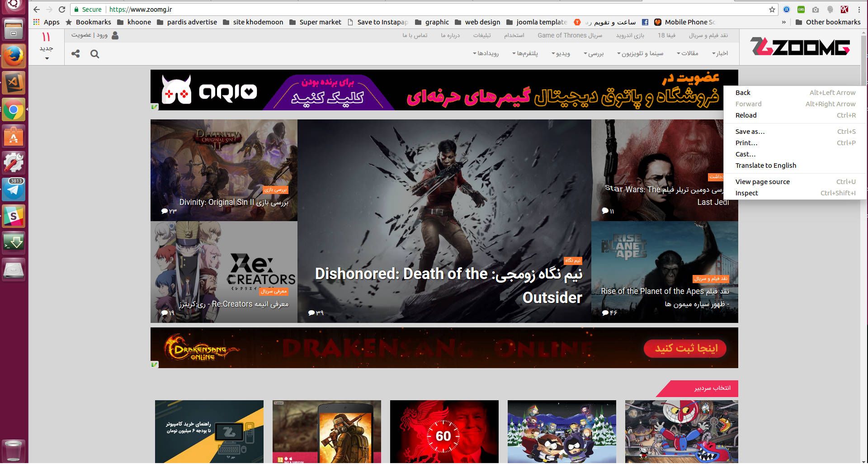Show hidden bookmarks with the double chevron

[783, 22]
